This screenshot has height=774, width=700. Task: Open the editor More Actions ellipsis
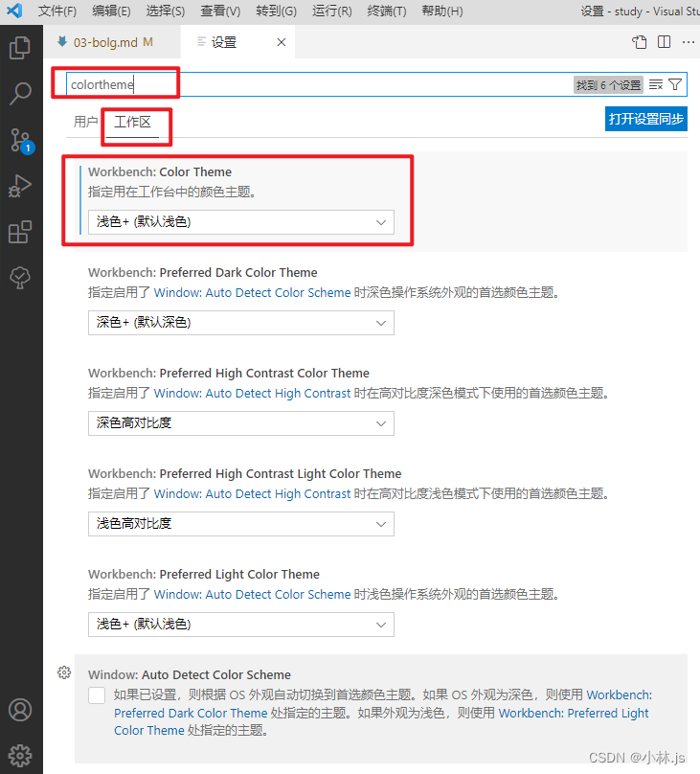click(x=689, y=42)
